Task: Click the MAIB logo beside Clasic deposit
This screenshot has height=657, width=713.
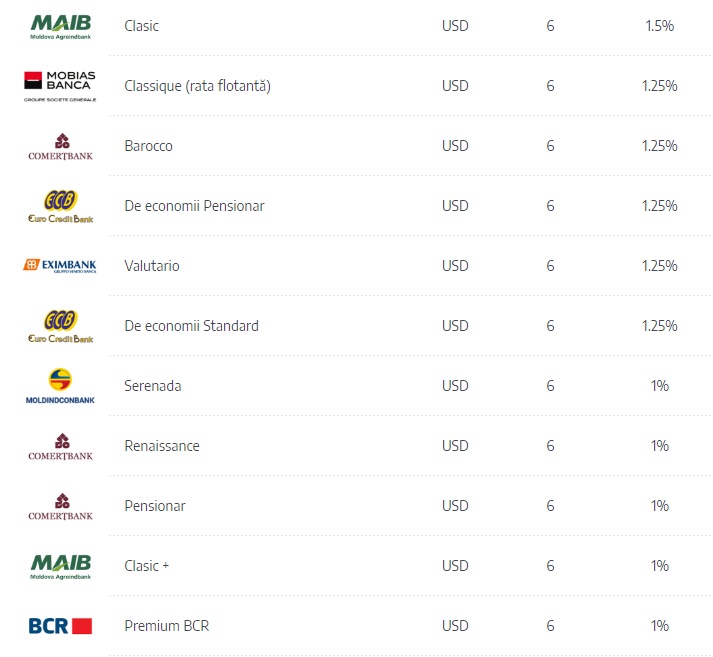Action: [60, 27]
